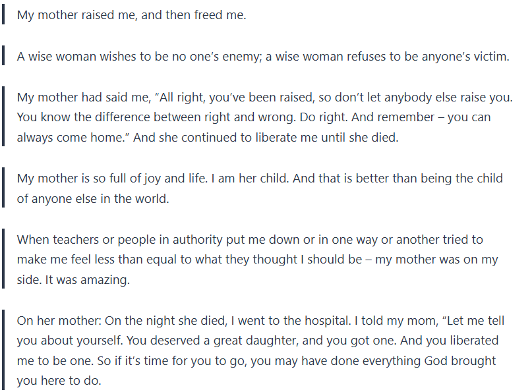
Task: Click the bar left of "My mother had said me" quote
Action: tap(4, 118)
